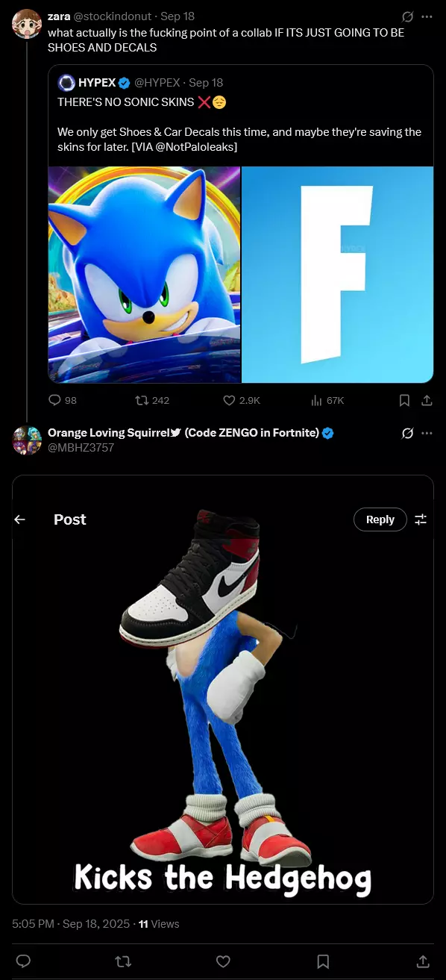Open Orange Loving Squirrel's profile name

coord(183,433)
